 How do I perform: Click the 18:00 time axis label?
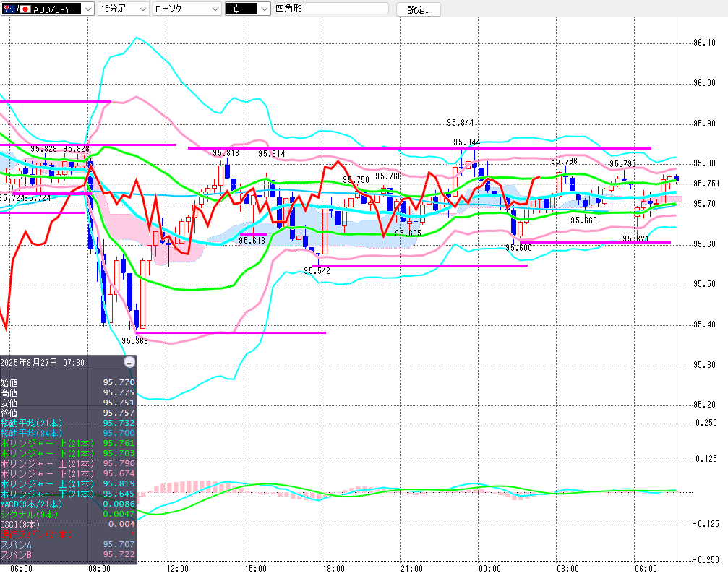pos(333,569)
